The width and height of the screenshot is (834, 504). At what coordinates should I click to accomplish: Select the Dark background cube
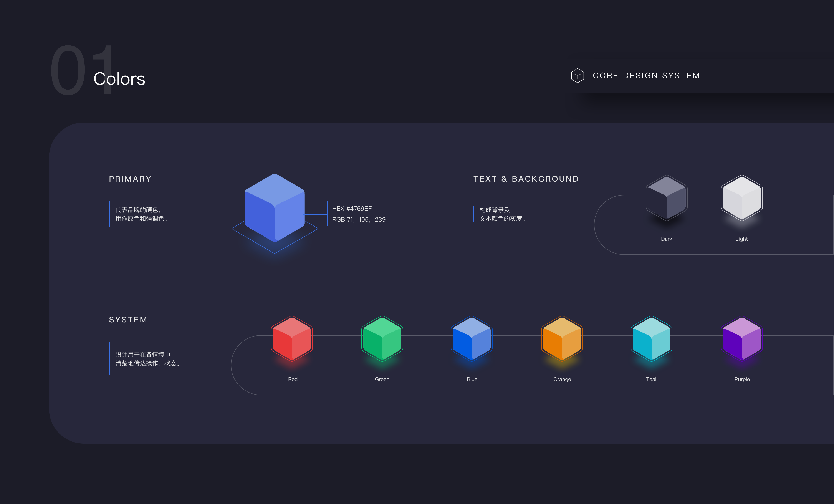click(x=667, y=198)
